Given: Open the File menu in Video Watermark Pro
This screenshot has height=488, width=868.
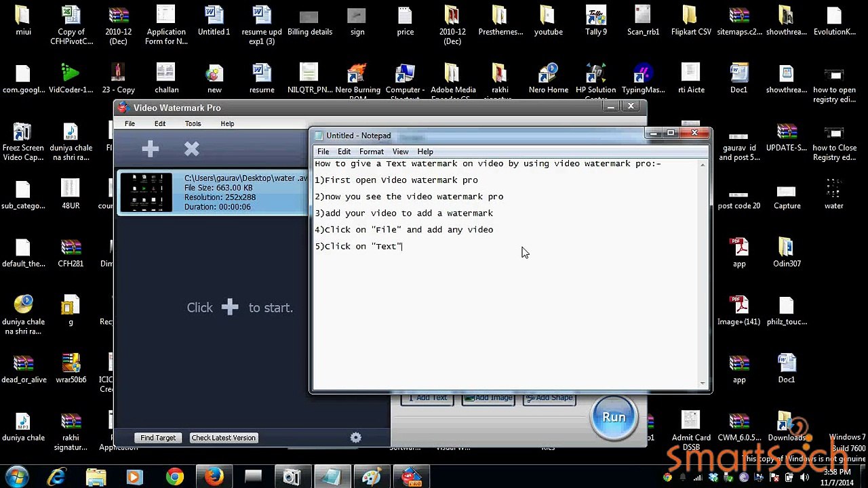Looking at the screenshot, I should tap(130, 124).
